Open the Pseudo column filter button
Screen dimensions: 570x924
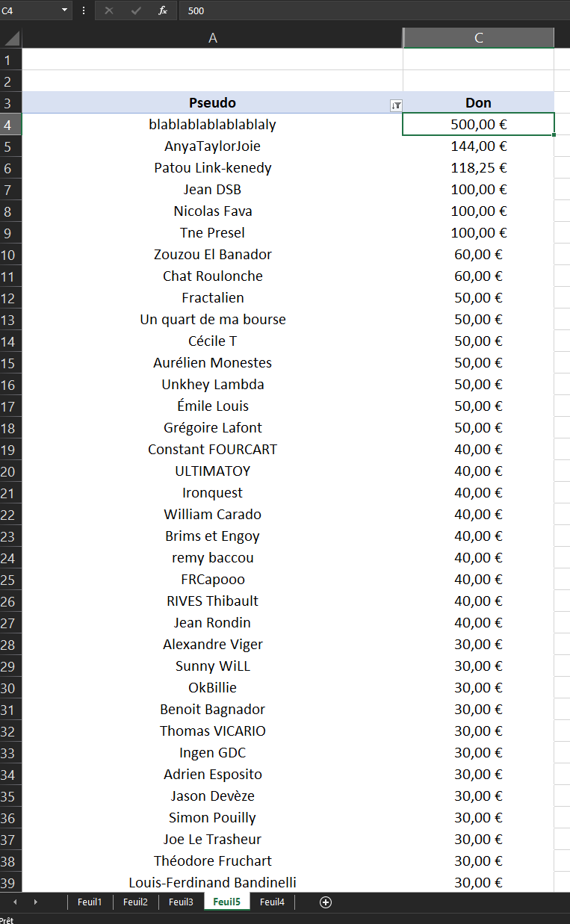[x=396, y=106]
